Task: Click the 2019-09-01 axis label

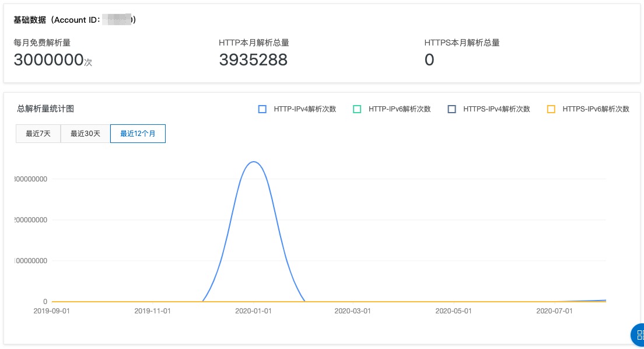Action: [x=52, y=311]
